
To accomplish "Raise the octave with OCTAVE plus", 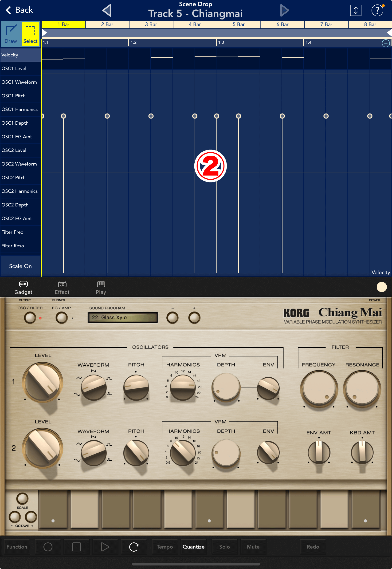I will 31,517.
